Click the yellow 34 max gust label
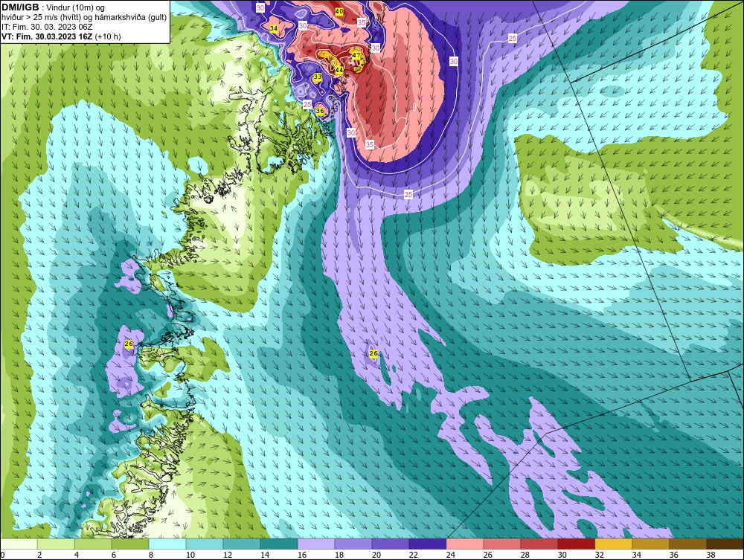This screenshot has height=560, width=744. point(274,28)
